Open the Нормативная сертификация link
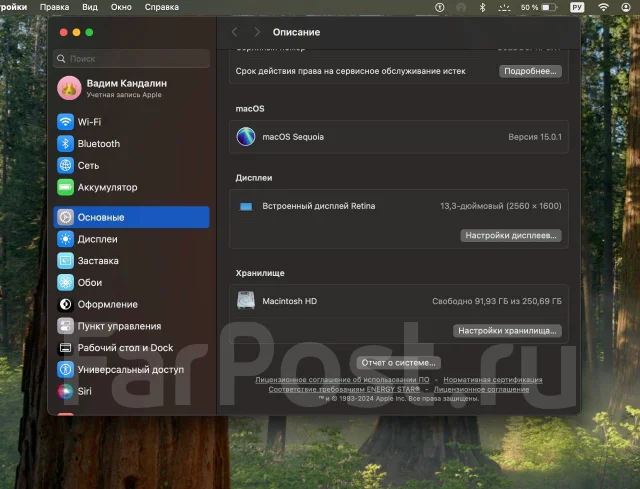 pos(493,380)
